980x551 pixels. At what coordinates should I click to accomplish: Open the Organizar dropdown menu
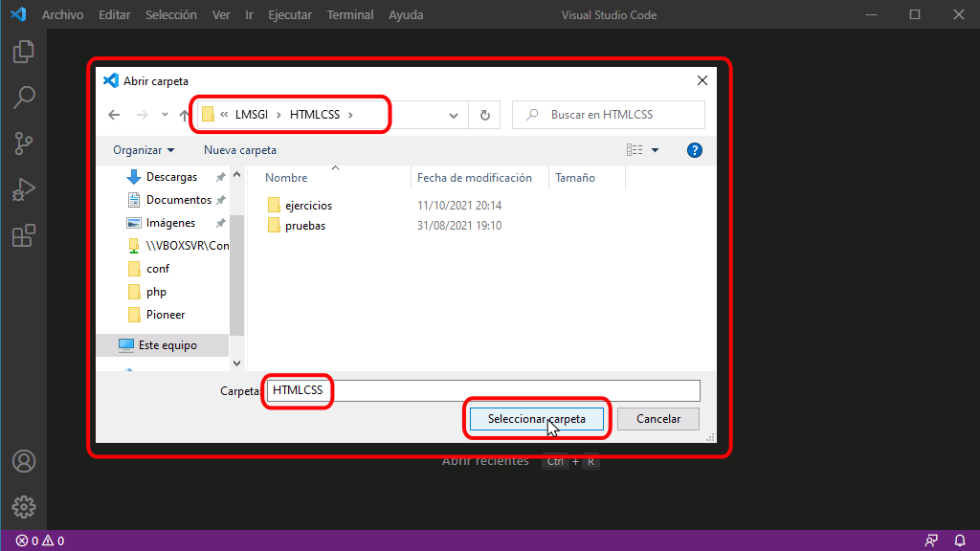(x=144, y=150)
